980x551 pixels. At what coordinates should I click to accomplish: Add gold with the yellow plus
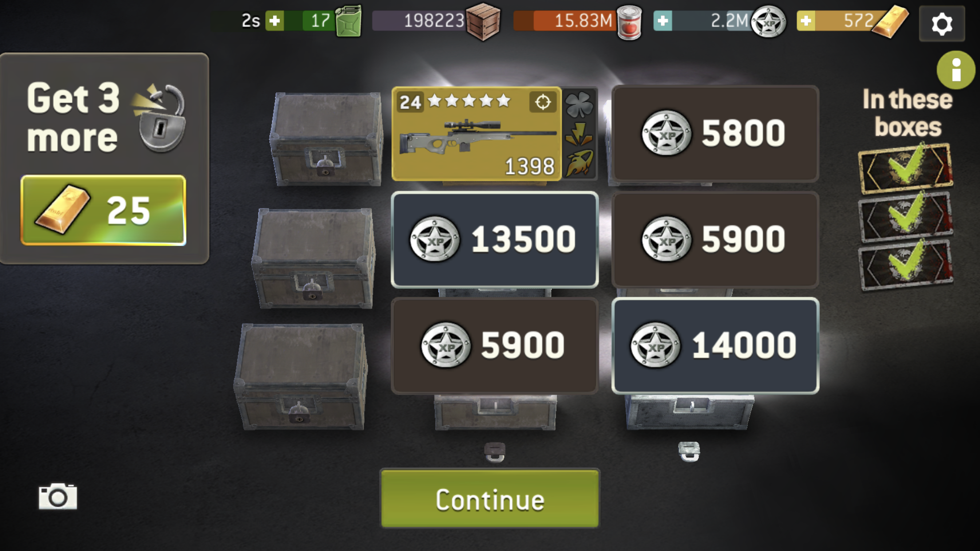coord(806,20)
